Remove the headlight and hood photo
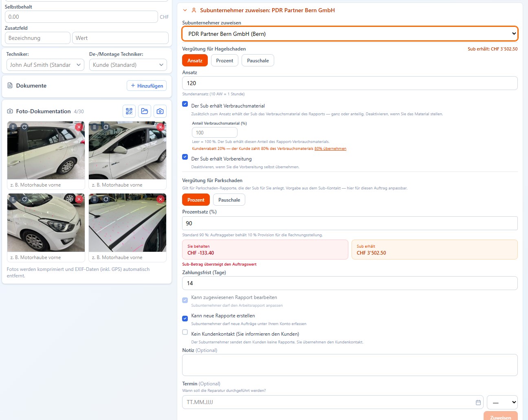 [x=79, y=199]
